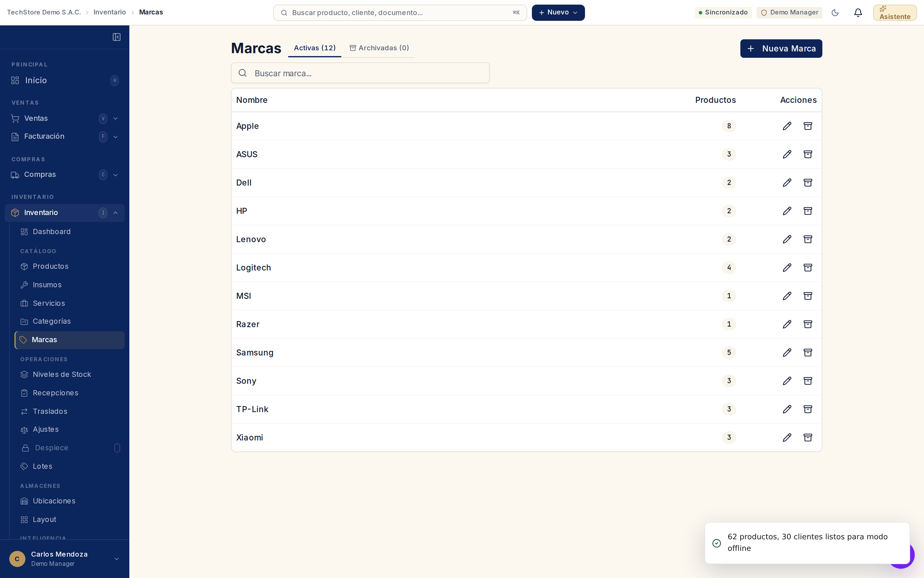Viewport: 924px width, 578px height.
Task: Archive the Dell brand
Action: (808, 183)
